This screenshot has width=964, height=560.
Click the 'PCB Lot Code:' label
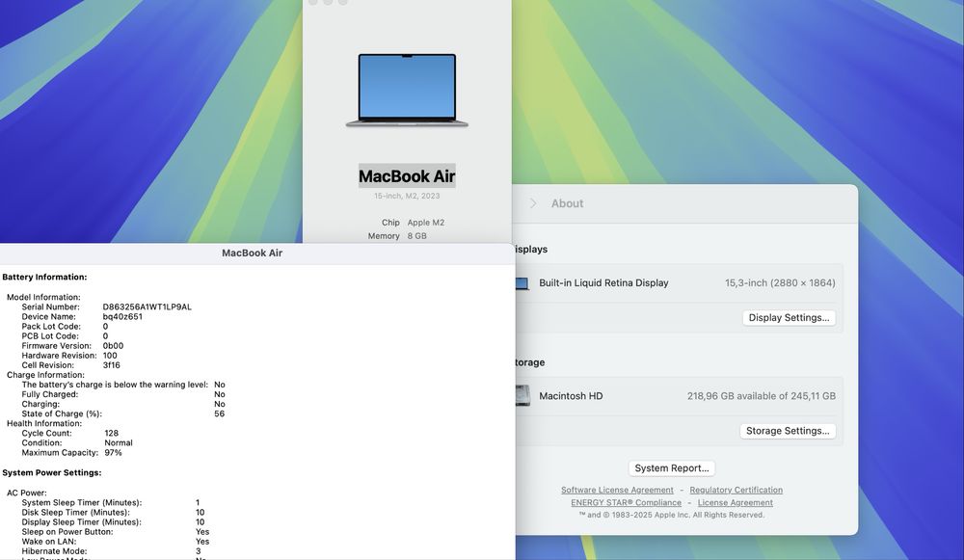point(50,336)
